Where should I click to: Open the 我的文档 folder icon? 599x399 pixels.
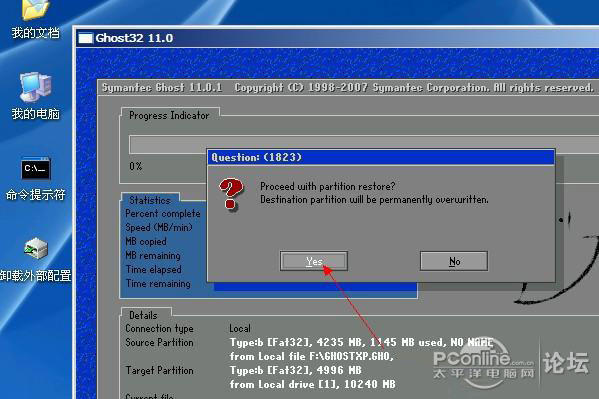click(35, 10)
